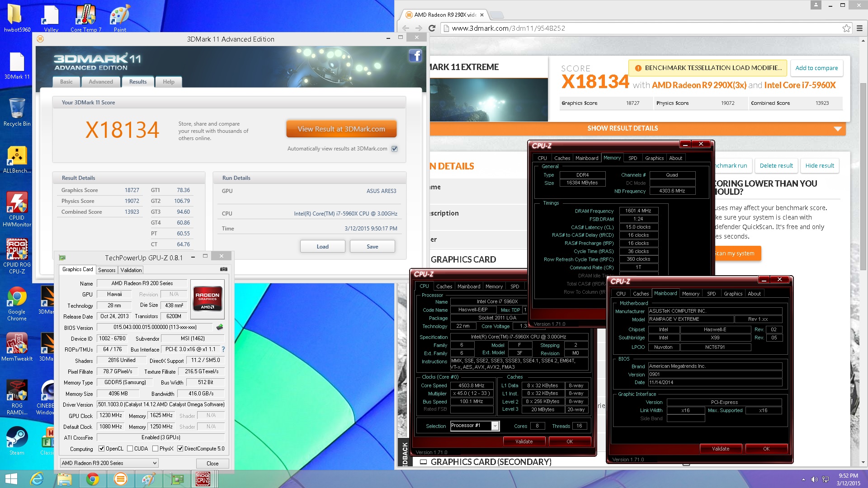Viewport: 868px width, 488px height.
Task: Open Validation tab in GPU-Z
Action: pyautogui.click(x=131, y=270)
